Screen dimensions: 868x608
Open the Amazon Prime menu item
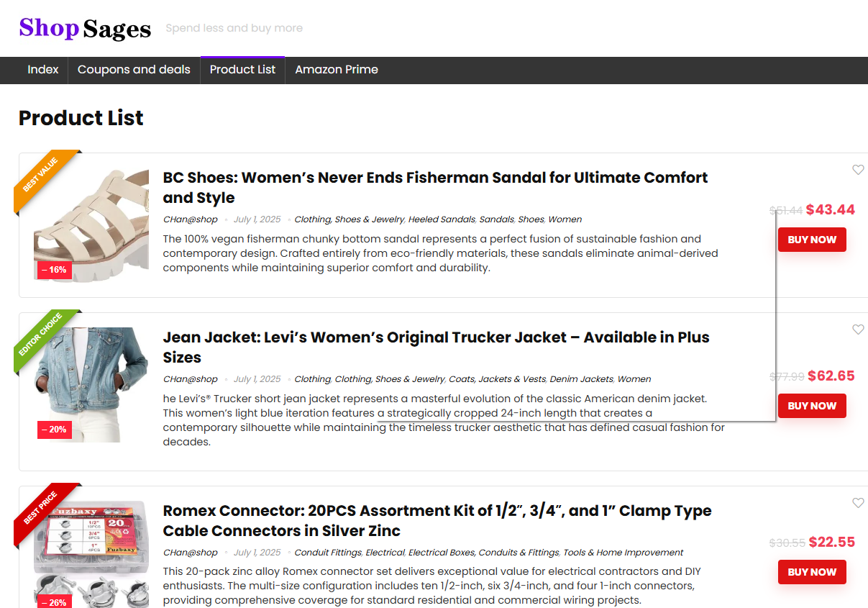coord(337,70)
